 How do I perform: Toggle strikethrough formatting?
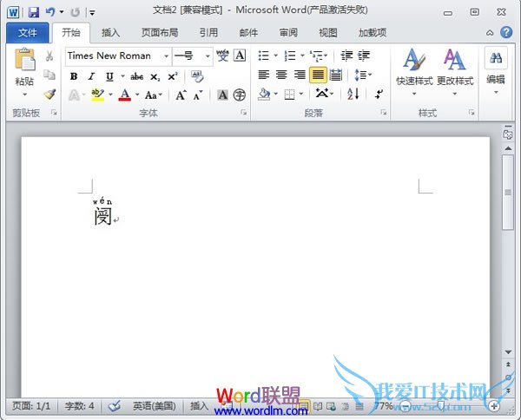point(136,77)
